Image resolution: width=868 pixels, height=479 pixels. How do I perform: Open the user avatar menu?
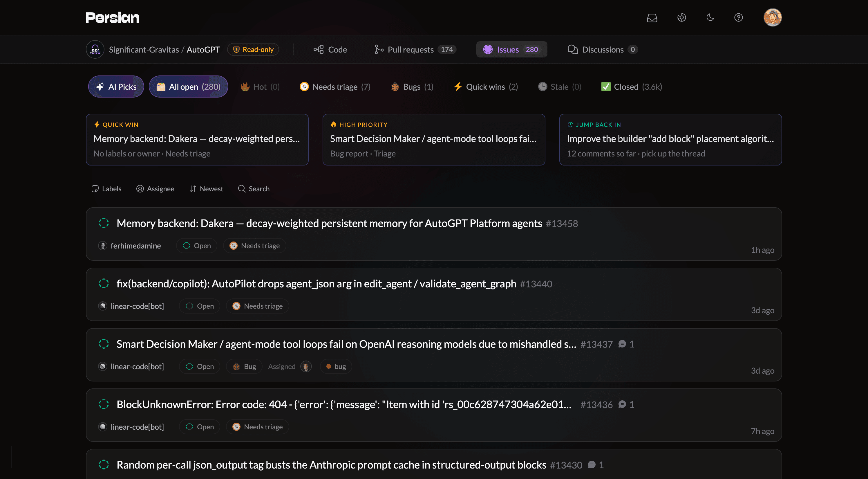(772, 17)
